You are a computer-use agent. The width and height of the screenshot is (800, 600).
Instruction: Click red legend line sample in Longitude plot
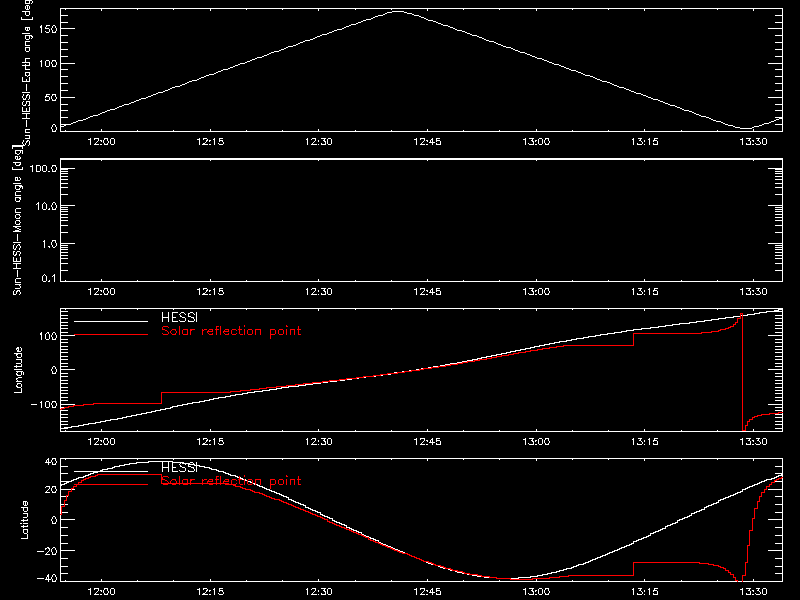pyautogui.click(x=111, y=335)
